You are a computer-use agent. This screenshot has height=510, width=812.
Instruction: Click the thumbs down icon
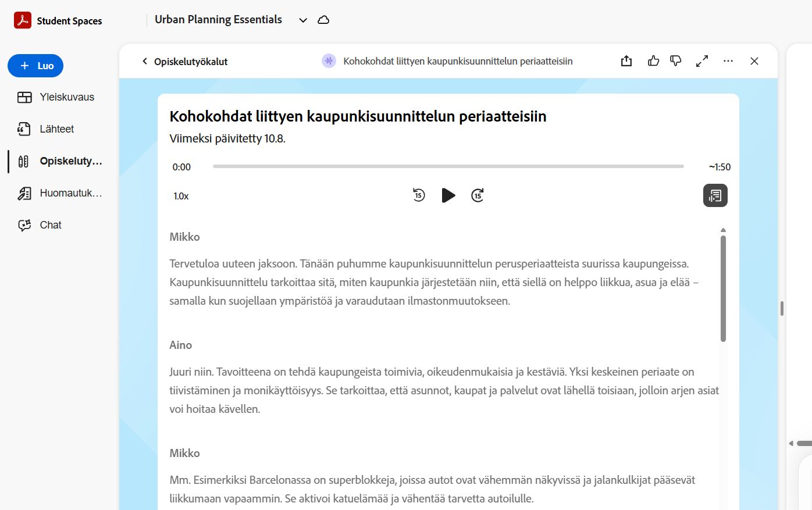676,61
